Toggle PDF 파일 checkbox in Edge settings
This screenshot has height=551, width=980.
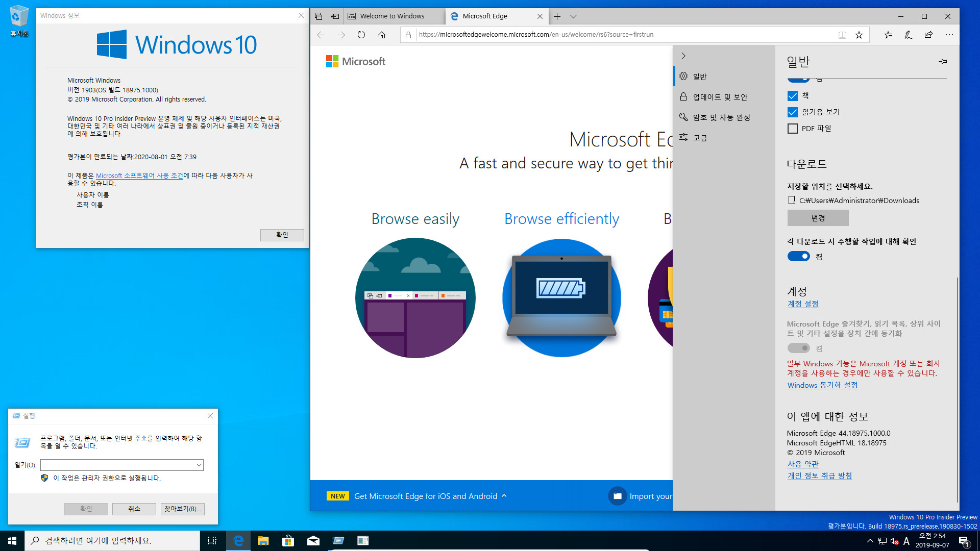(793, 128)
